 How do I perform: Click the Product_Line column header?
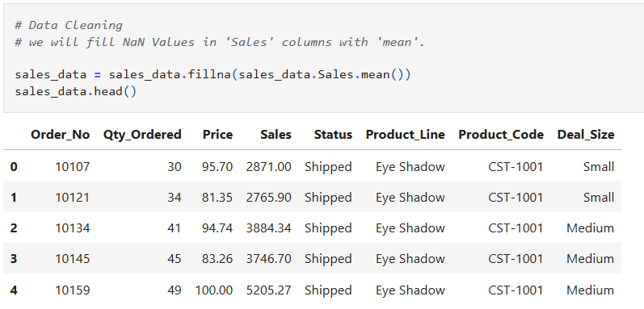pyautogui.click(x=406, y=135)
